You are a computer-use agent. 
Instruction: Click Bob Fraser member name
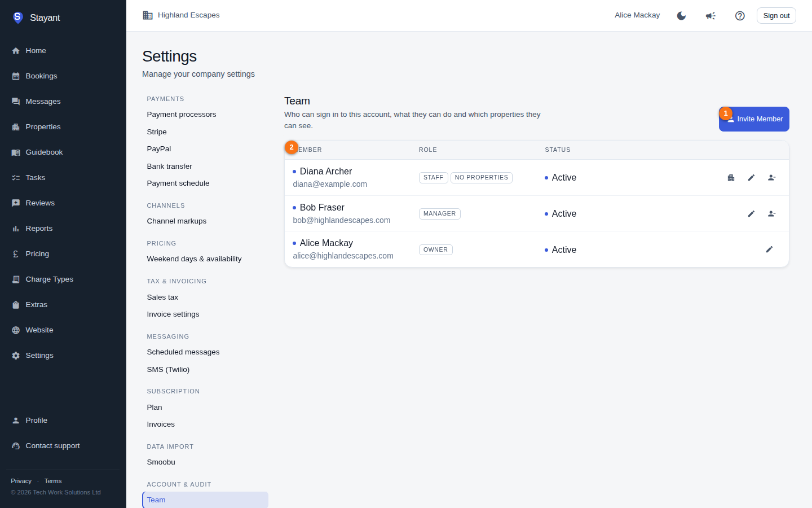tap(322, 208)
